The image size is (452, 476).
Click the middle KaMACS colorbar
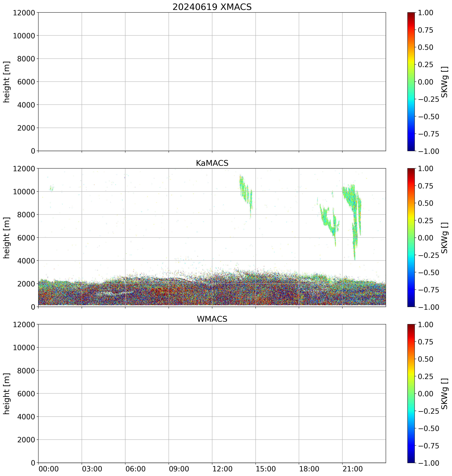411,238
